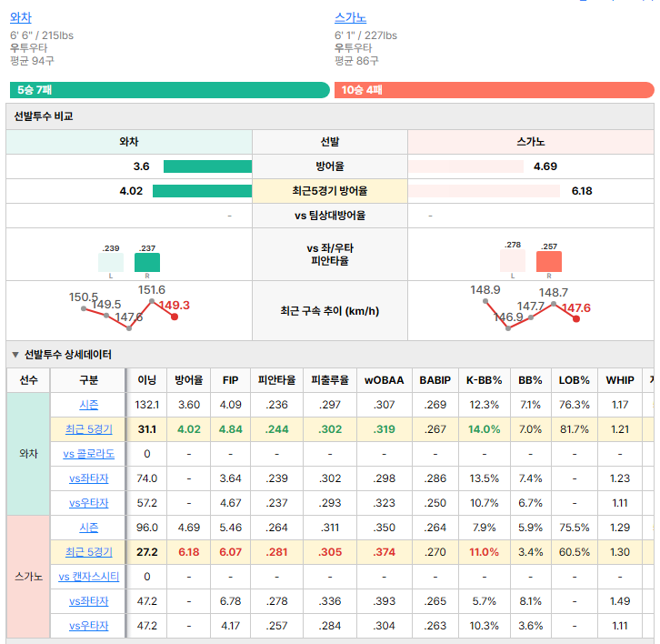The image size is (660, 644).
Task: Click the 최근 구속 추이 (km/h) label
Action: pyautogui.click(x=330, y=311)
